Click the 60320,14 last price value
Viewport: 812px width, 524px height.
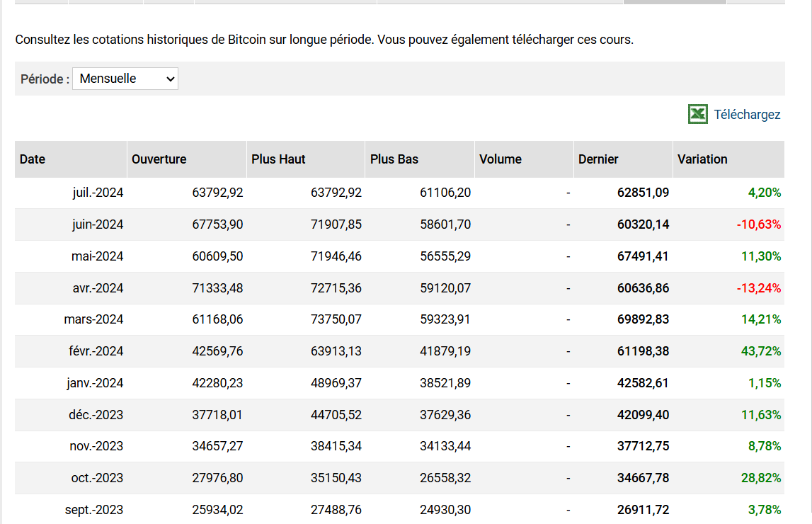(x=644, y=224)
